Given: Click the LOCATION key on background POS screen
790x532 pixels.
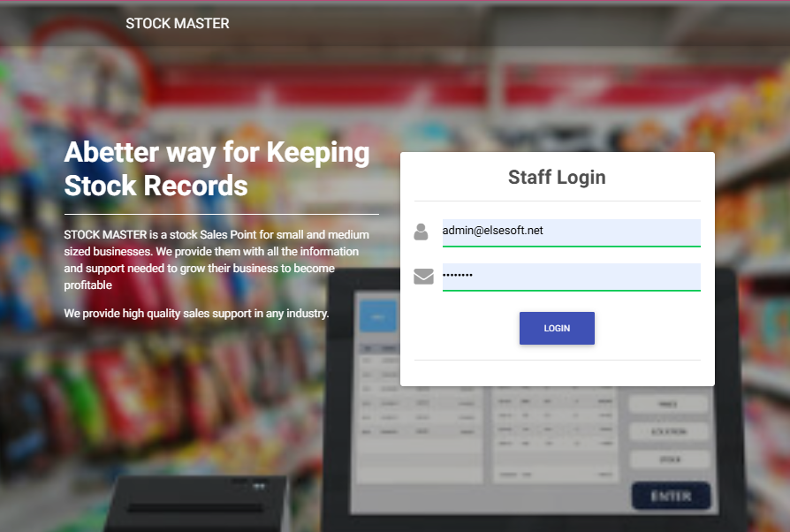Looking at the screenshot, I should coord(669,432).
